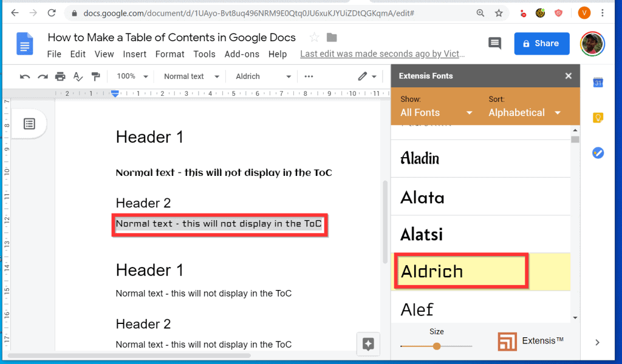
Task: Undo the last edit
Action: tap(24, 76)
